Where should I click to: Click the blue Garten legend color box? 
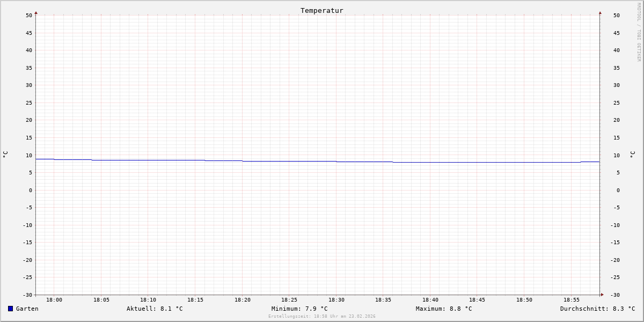click(x=10, y=309)
